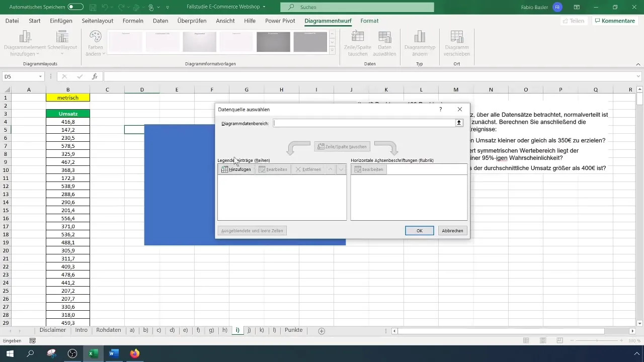The image size is (644, 362).
Task: Click the insert function fx icon
Action: (x=95, y=76)
